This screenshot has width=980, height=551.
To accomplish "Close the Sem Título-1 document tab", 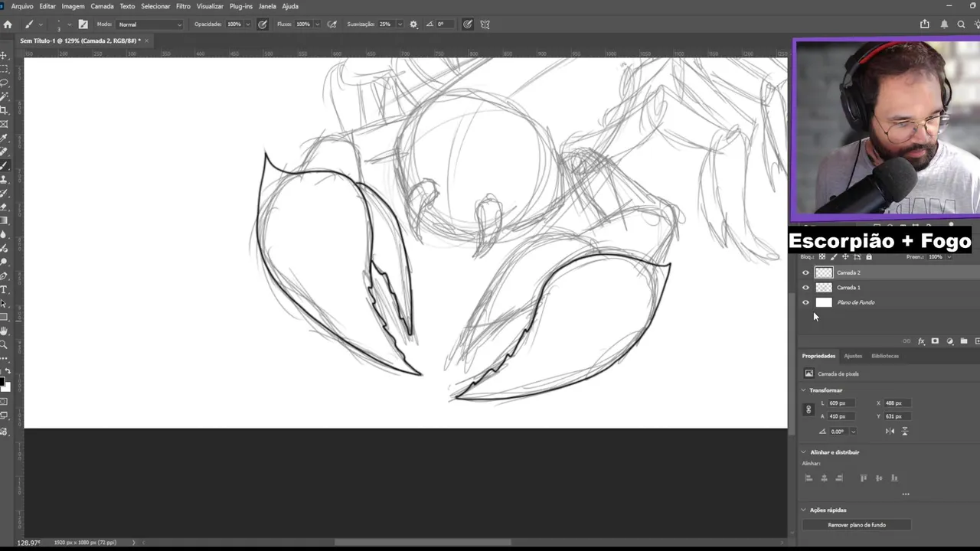I will click(147, 41).
